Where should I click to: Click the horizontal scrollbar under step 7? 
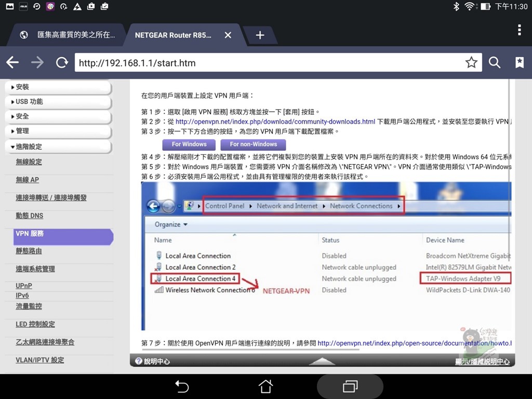click(250, 350)
